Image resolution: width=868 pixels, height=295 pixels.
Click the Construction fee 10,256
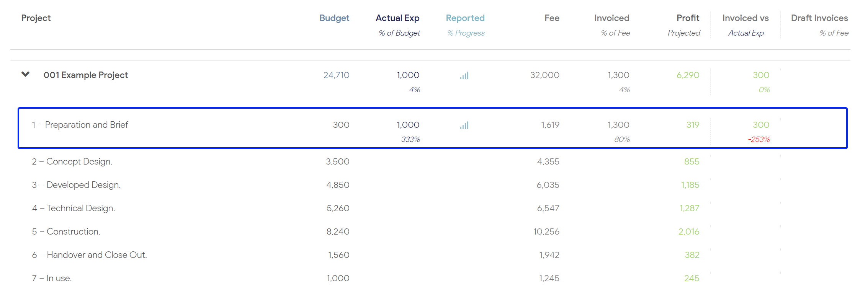[x=546, y=231]
